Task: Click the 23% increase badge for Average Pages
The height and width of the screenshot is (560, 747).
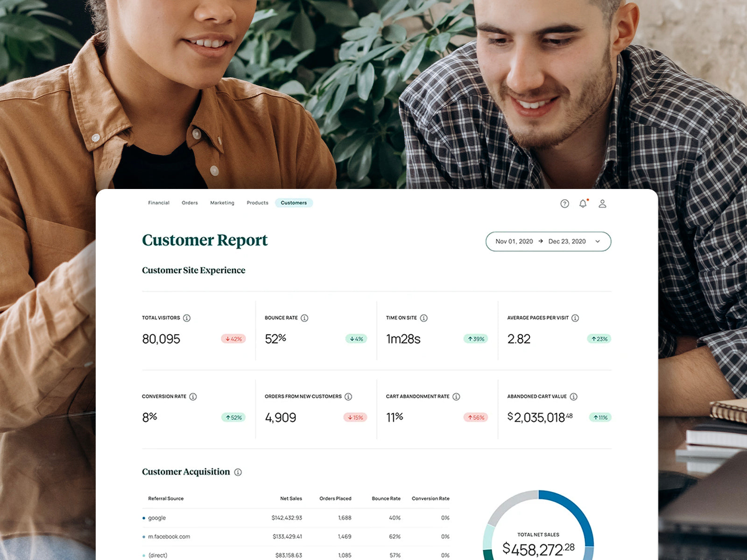Action: [599, 339]
